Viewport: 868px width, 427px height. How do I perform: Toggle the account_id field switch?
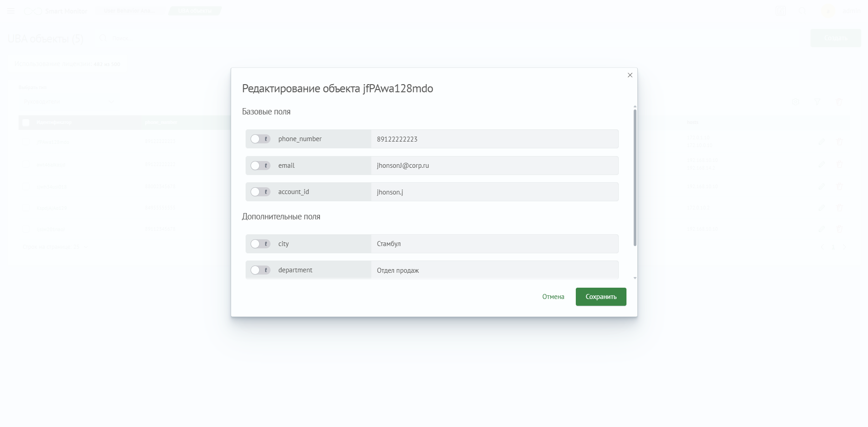[260, 192]
